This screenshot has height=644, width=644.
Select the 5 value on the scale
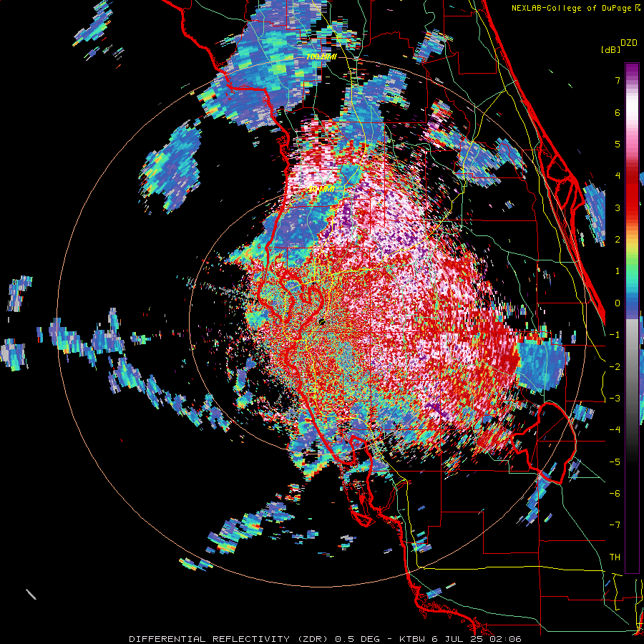tap(618, 144)
